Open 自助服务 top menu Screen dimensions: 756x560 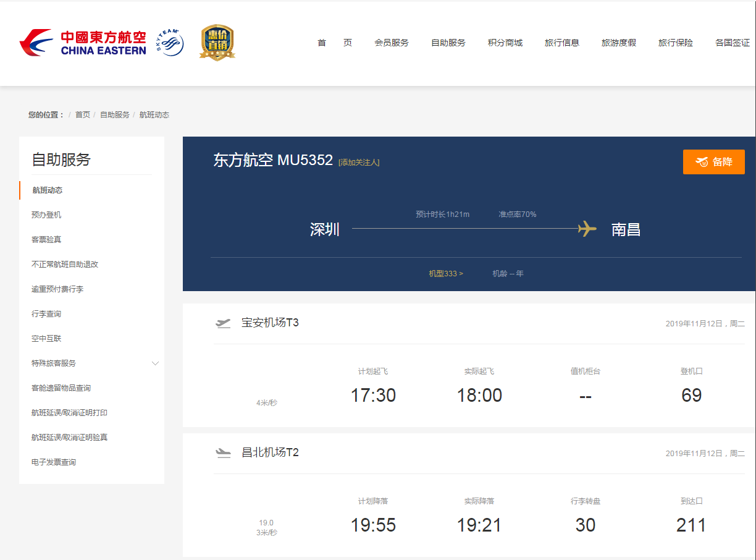coord(448,43)
